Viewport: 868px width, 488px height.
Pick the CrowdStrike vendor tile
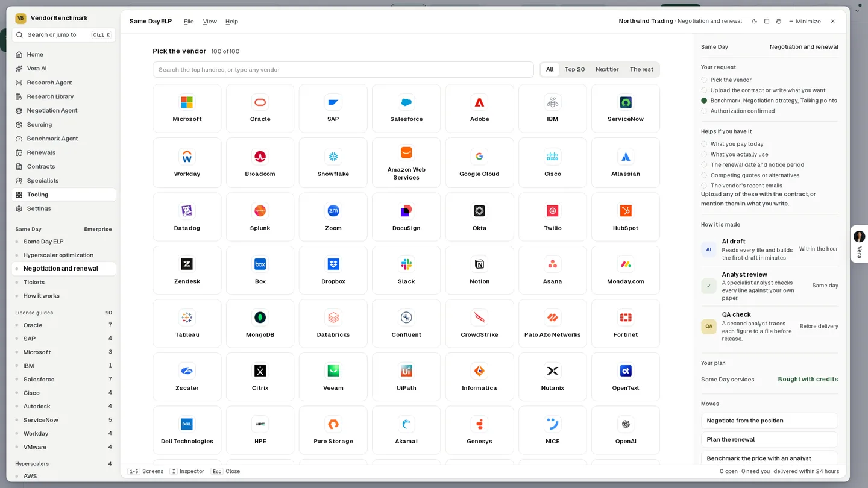tap(479, 324)
